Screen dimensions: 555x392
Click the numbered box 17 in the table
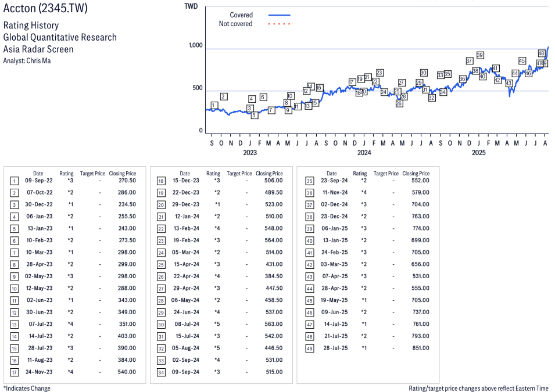14,372
